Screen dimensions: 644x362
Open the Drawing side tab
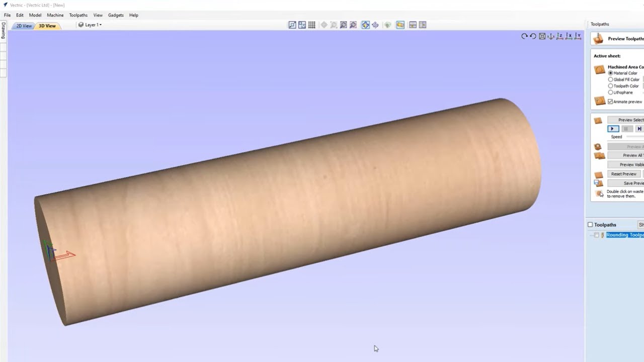click(3, 31)
